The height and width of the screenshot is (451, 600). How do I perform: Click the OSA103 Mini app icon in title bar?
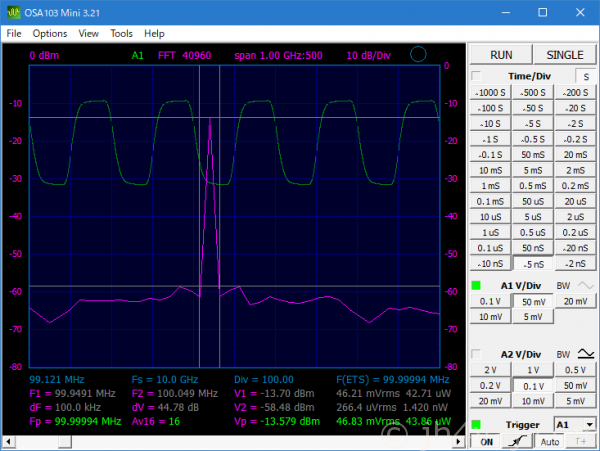[x=13, y=12]
